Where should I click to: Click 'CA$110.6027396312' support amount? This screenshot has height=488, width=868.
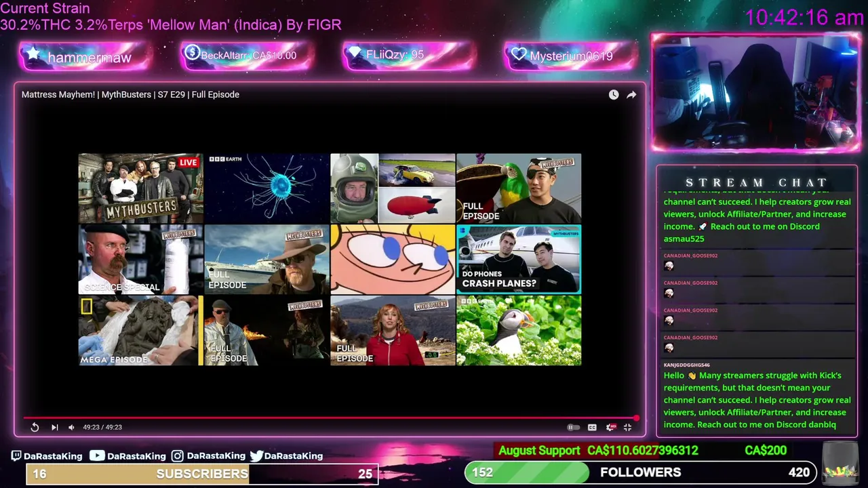coord(643,451)
